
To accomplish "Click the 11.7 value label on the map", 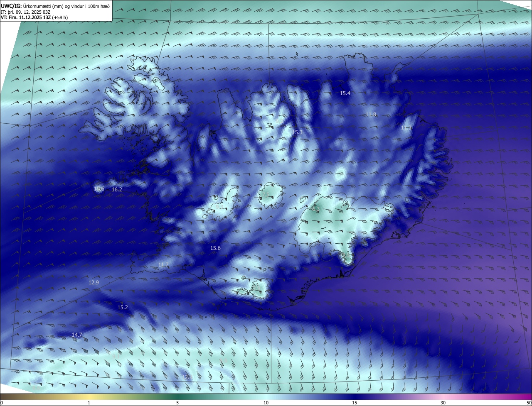I will (x=163, y=265).
